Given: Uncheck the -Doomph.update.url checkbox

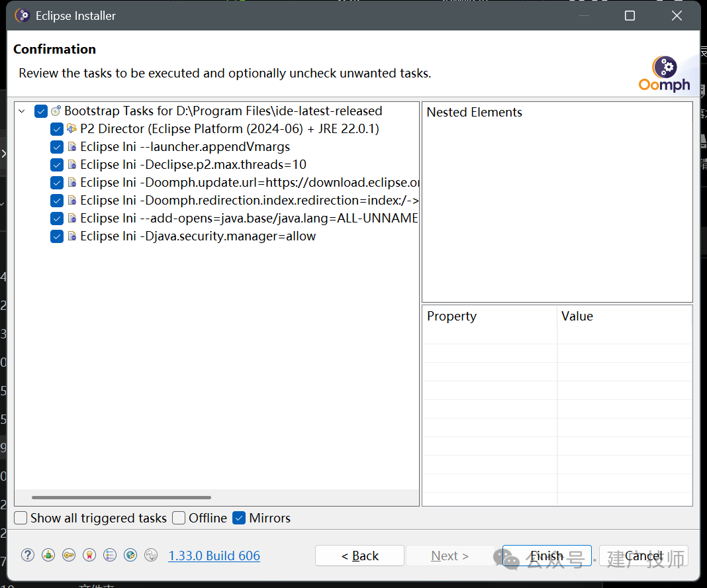Looking at the screenshot, I should (x=57, y=183).
